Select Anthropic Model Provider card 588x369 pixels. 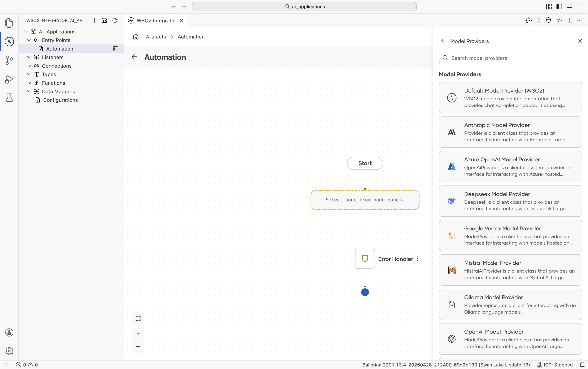(510, 132)
